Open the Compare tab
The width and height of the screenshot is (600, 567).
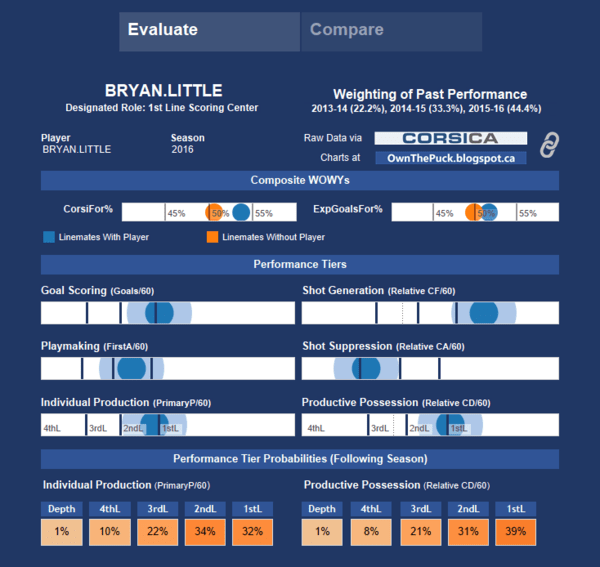click(x=392, y=30)
